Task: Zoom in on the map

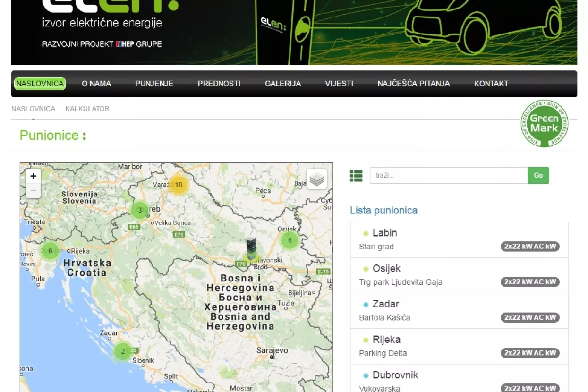Action: pyautogui.click(x=33, y=176)
